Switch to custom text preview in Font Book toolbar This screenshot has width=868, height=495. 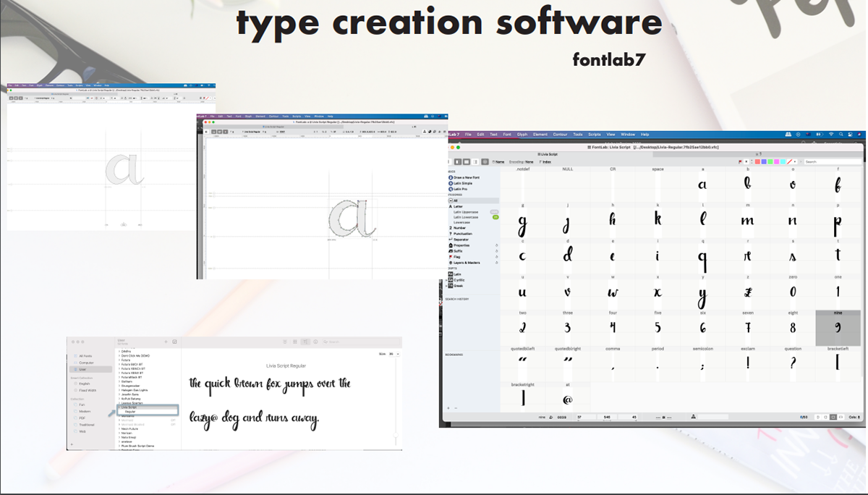coord(305,342)
